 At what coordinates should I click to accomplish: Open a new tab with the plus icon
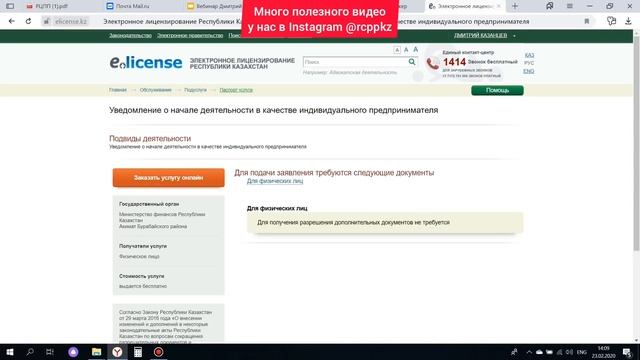pyautogui.click(x=515, y=6)
